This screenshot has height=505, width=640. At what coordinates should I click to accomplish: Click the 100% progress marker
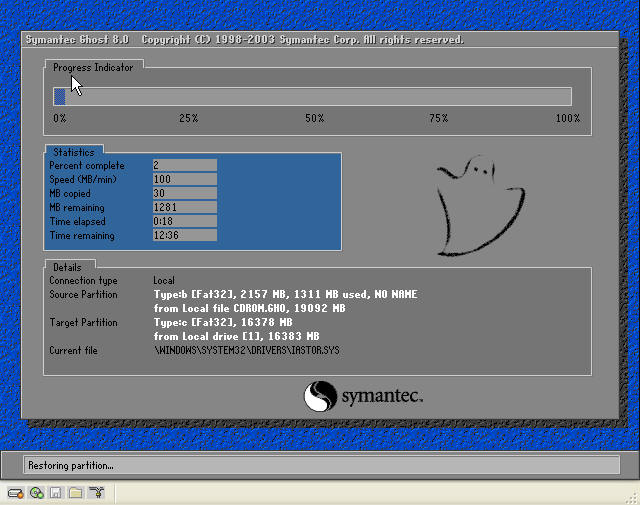click(x=568, y=118)
